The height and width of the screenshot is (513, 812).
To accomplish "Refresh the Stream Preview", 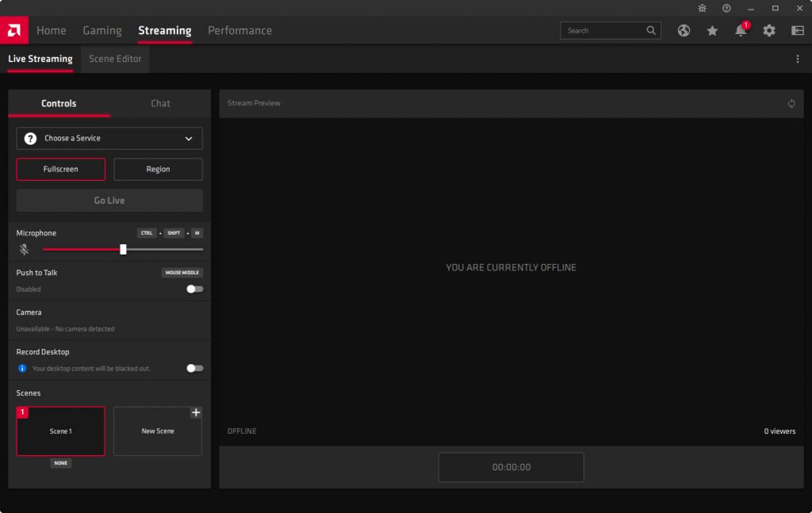I will point(791,103).
